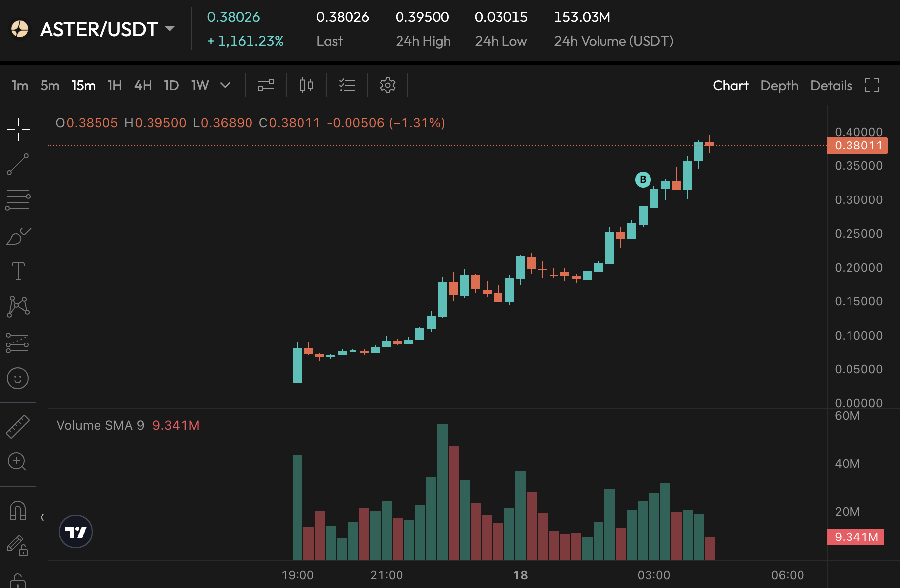Click the B buy marker on chart
The image size is (900, 588).
pos(643,179)
